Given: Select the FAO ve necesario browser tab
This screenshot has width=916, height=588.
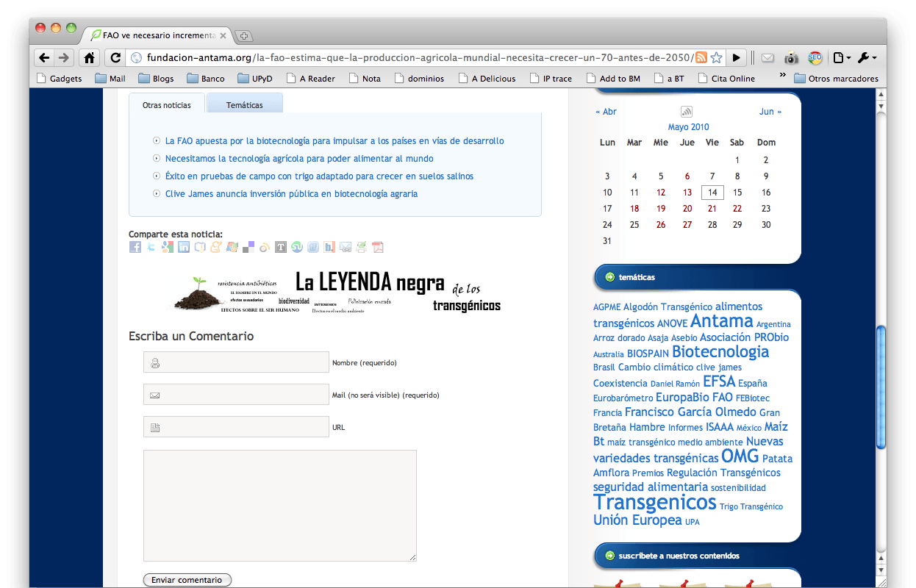Looking at the screenshot, I should pos(157,35).
